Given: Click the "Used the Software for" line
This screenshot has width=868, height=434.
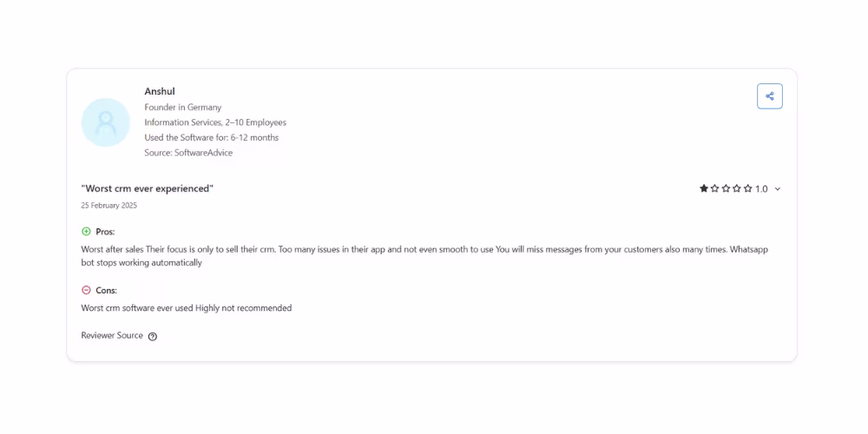Looking at the screenshot, I should (211, 137).
